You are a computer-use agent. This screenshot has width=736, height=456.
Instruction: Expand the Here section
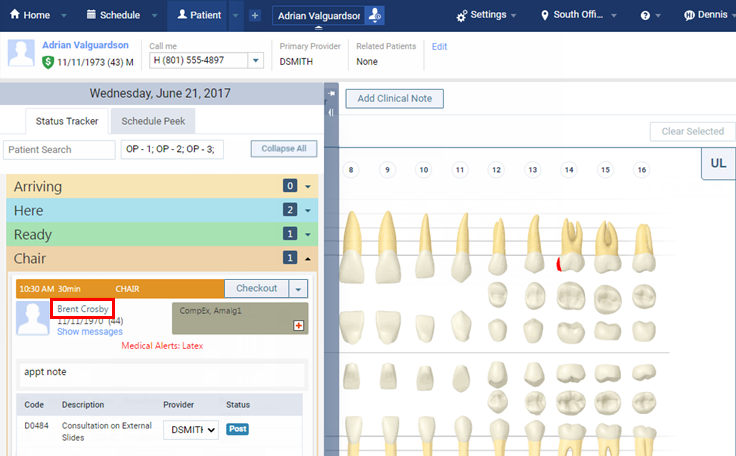point(308,210)
